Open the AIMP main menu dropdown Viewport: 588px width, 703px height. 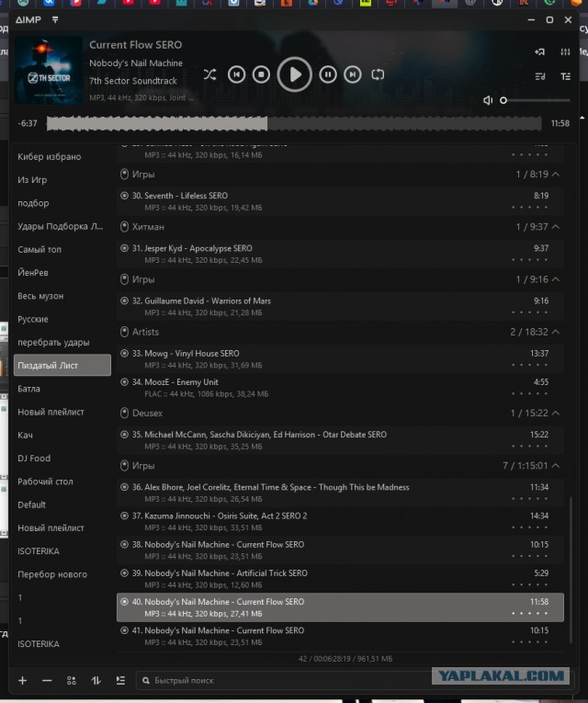tap(55, 19)
